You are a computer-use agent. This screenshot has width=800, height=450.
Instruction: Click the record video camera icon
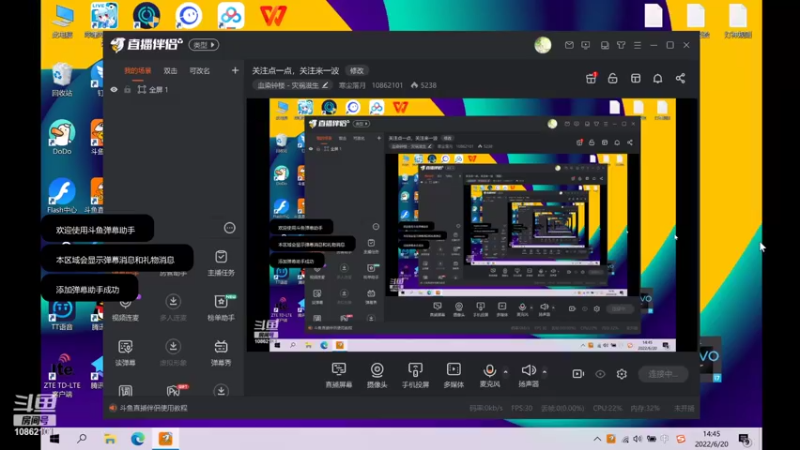click(x=578, y=374)
